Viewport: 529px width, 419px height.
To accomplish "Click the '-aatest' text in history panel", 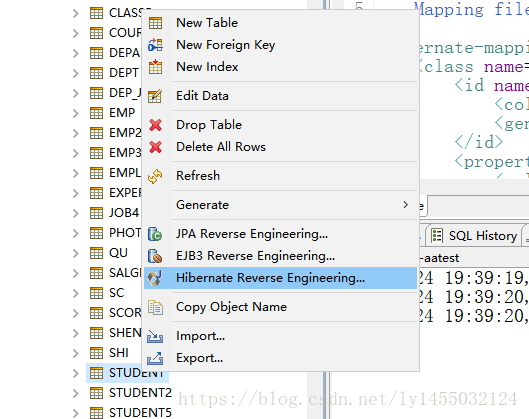I will (440, 258).
